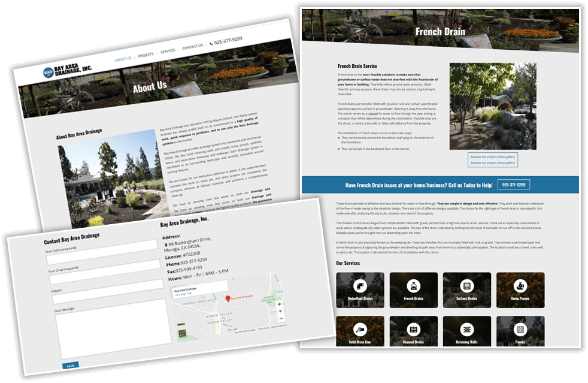Image resolution: width=588 pixels, height=383 pixels.
Task: Click the Bay Area Drainage logo
Action: tap(68, 71)
